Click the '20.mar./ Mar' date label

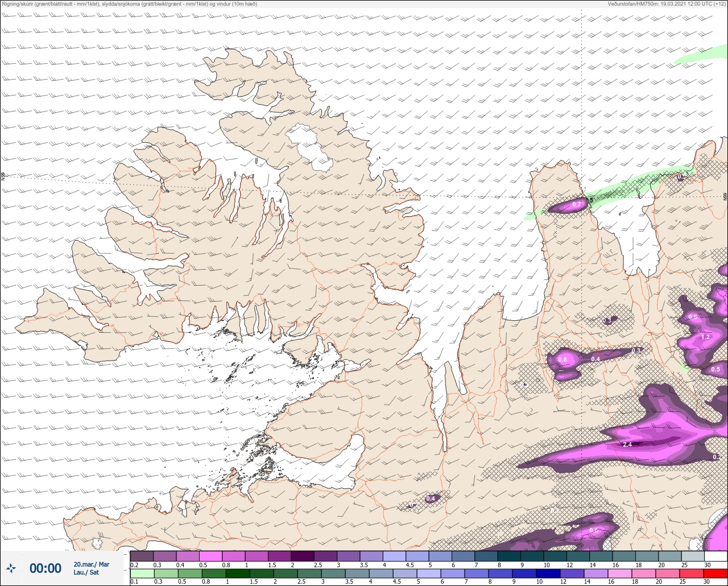coord(92,564)
